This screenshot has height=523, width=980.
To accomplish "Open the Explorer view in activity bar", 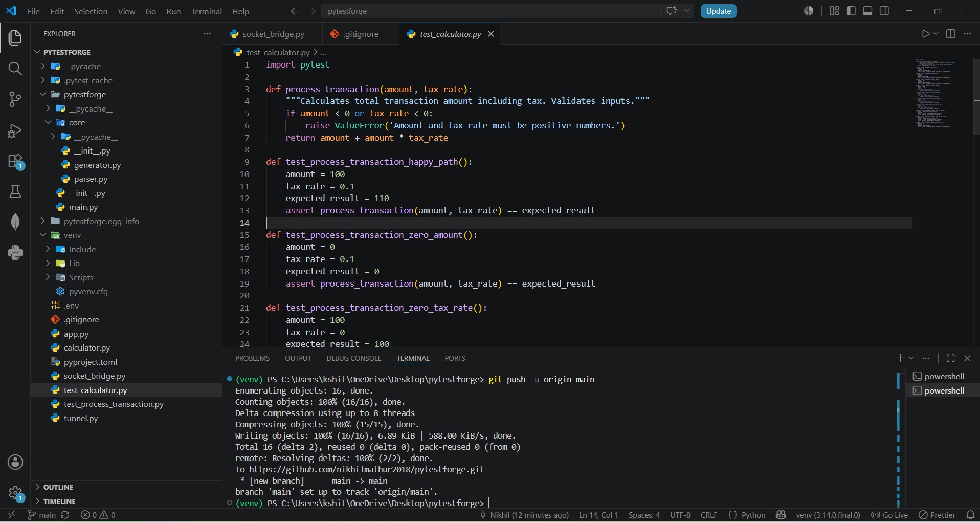I will [15, 38].
